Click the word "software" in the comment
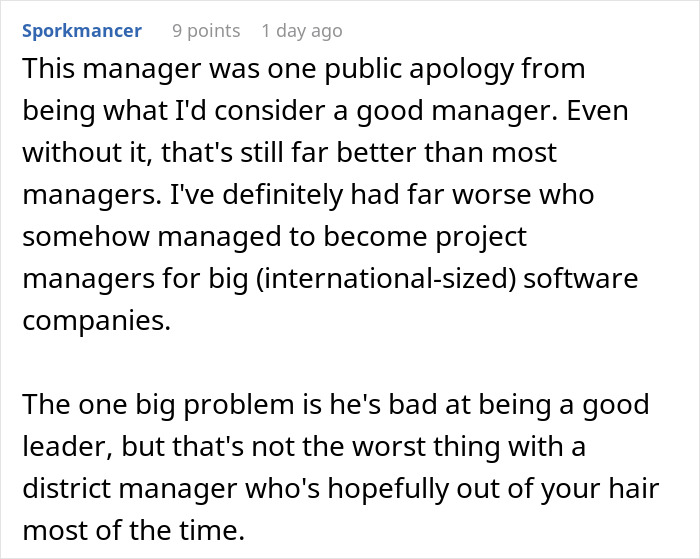 pos(580,279)
